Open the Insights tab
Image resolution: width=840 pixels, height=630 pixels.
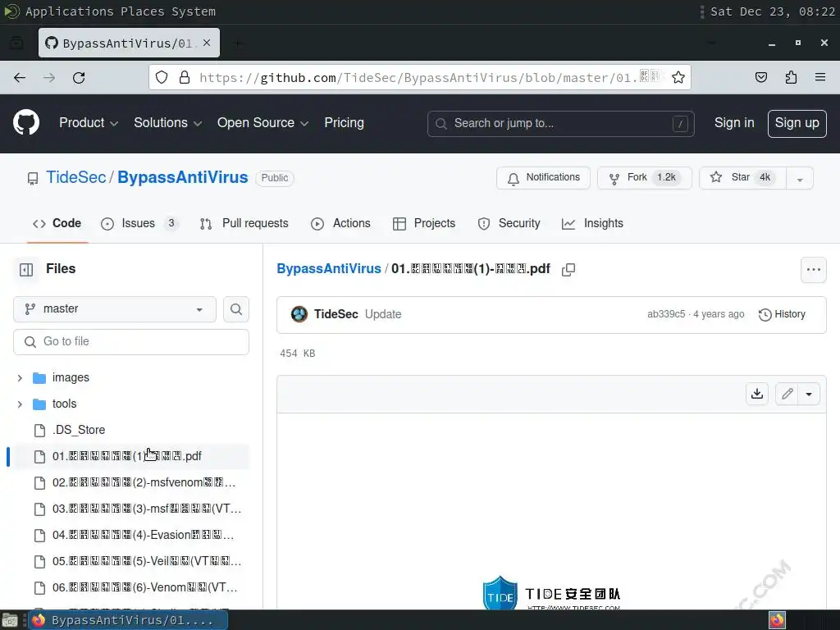592,223
